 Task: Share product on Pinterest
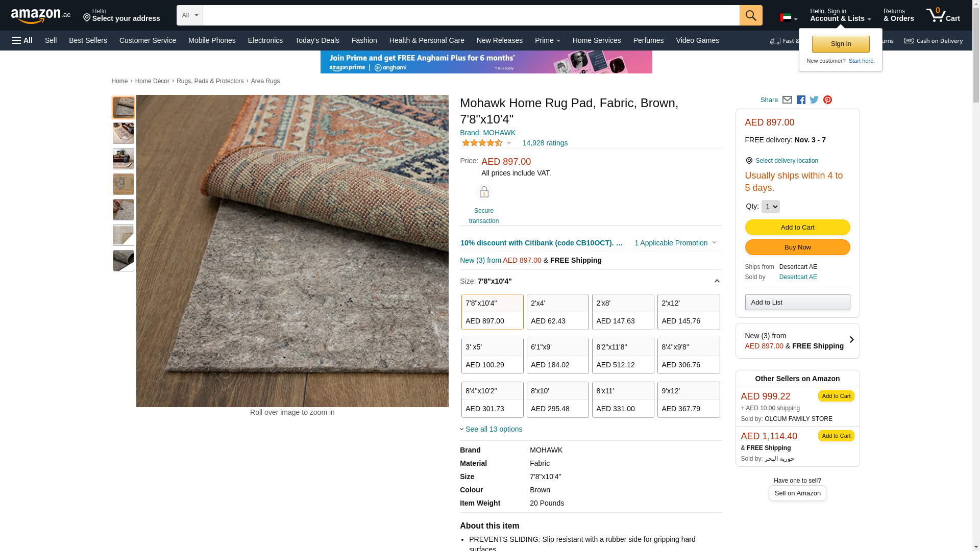[x=827, y=100]
